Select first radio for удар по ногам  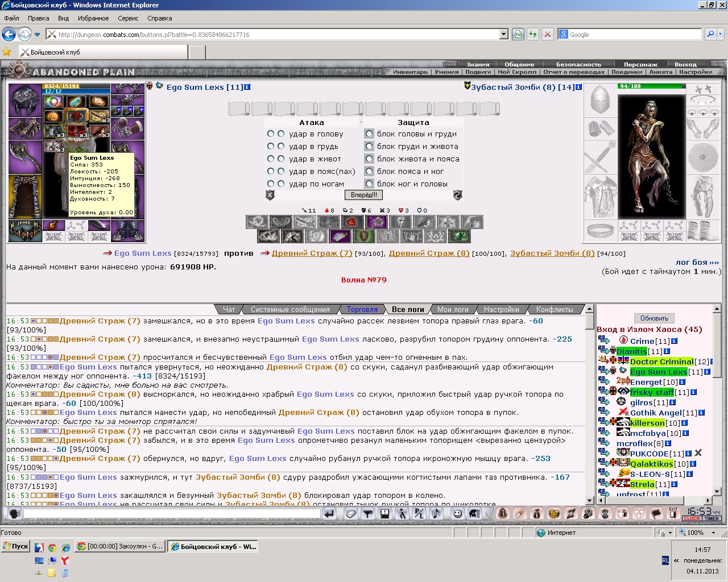[x=271, y=184]
